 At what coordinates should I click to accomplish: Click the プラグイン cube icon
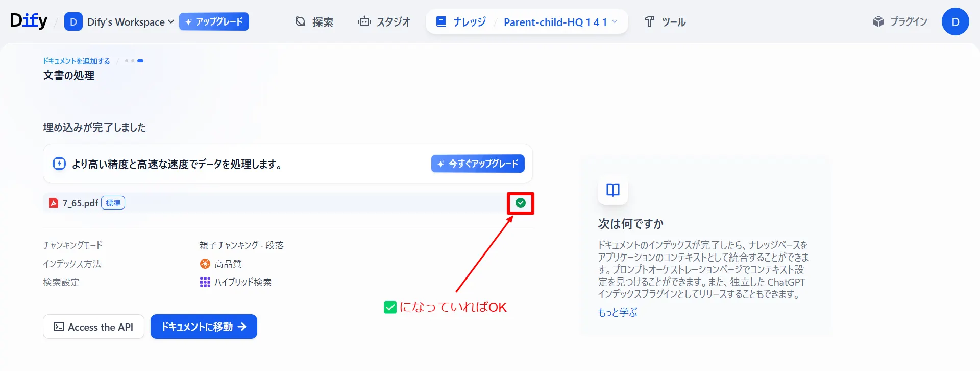[x=878, y=21]
